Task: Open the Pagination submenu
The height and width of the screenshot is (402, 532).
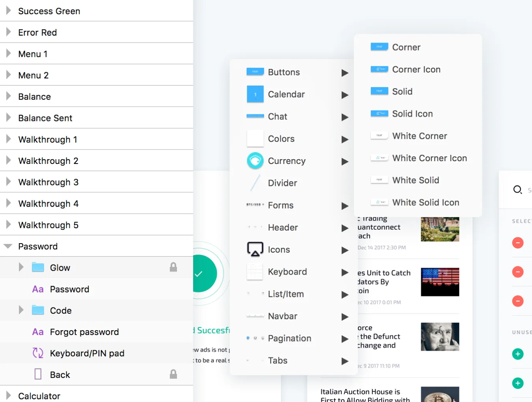Action: point(294,338)
